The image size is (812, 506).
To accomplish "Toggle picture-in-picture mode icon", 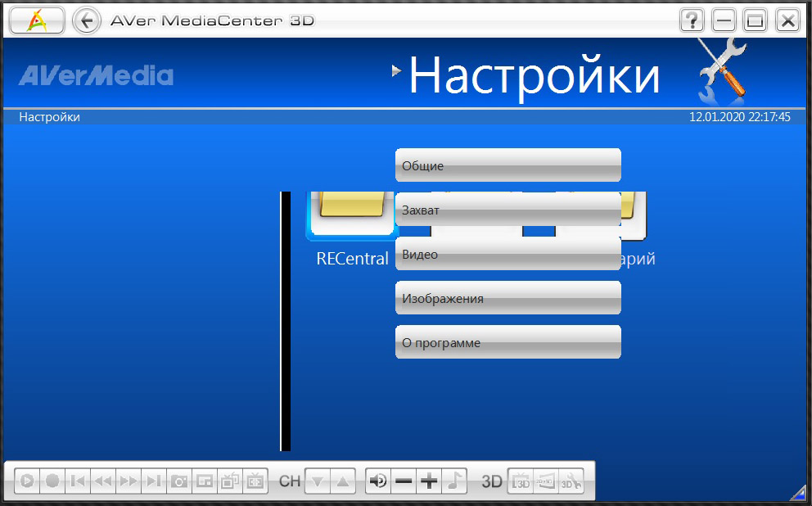I will (205, 481).
